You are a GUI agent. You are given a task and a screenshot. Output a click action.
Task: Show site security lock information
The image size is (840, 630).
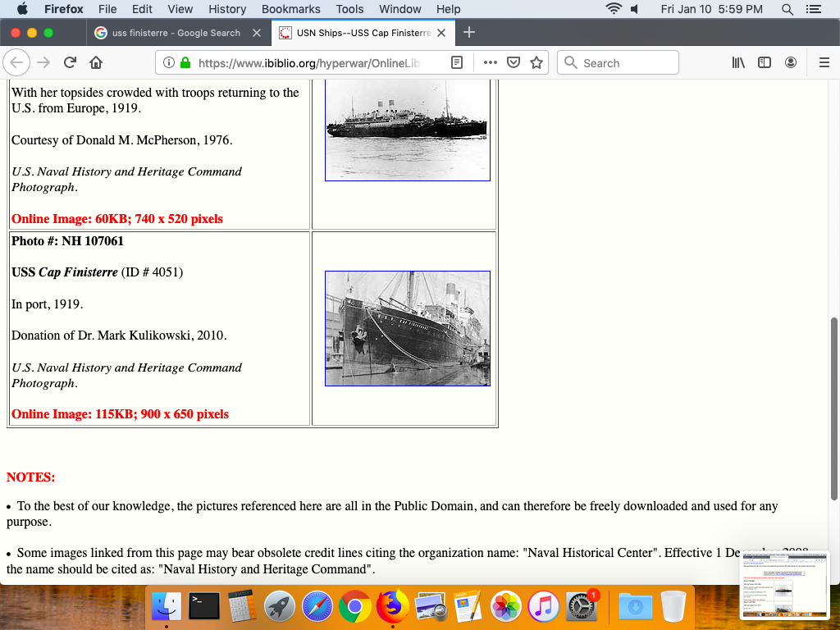(x=185, y=63)
